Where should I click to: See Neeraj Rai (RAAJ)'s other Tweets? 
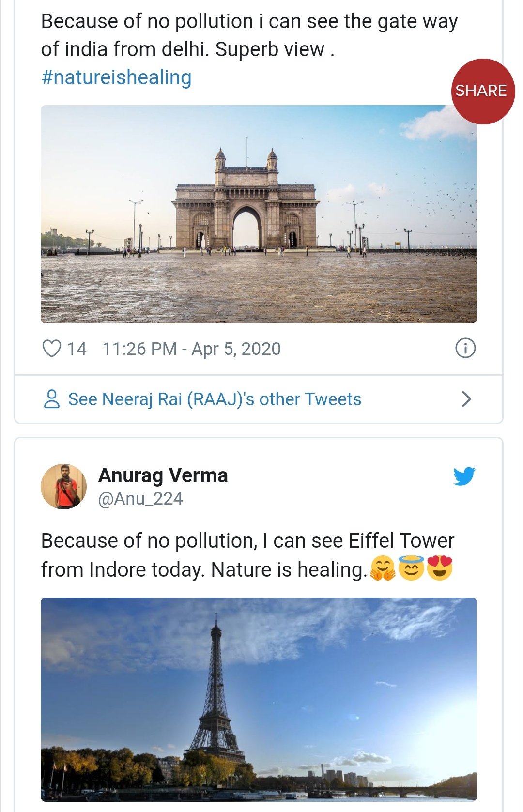tap(215, 399)
